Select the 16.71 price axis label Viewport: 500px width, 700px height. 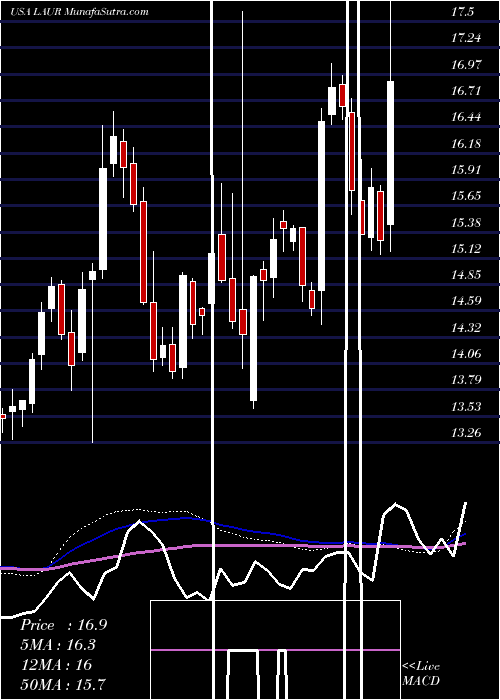[466, 91]
